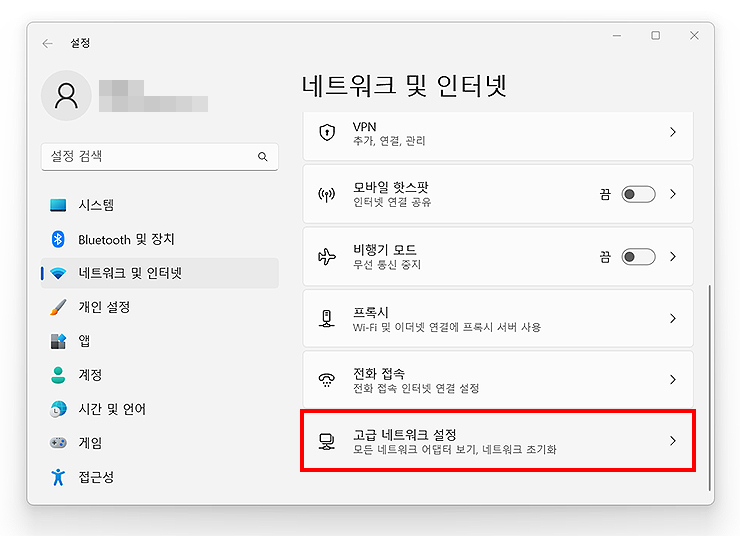The image size is (740, 536).
Task: Click the 고급 네트워크 설정 computer icon
Action: coord(327,442)
